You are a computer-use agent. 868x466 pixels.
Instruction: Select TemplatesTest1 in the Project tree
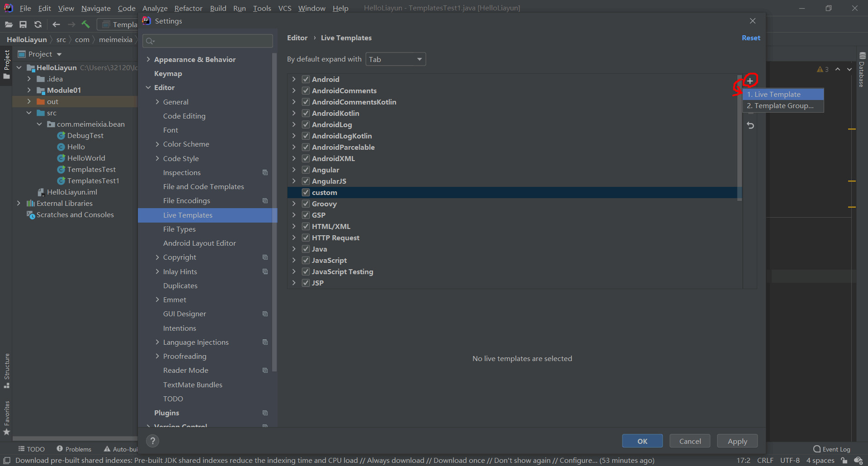pos(93,181)
